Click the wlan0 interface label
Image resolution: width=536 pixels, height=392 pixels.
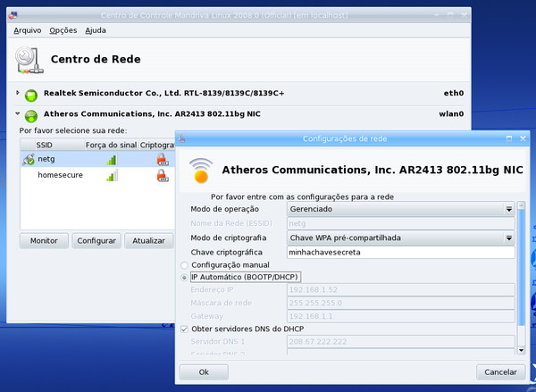pos(451,114)
